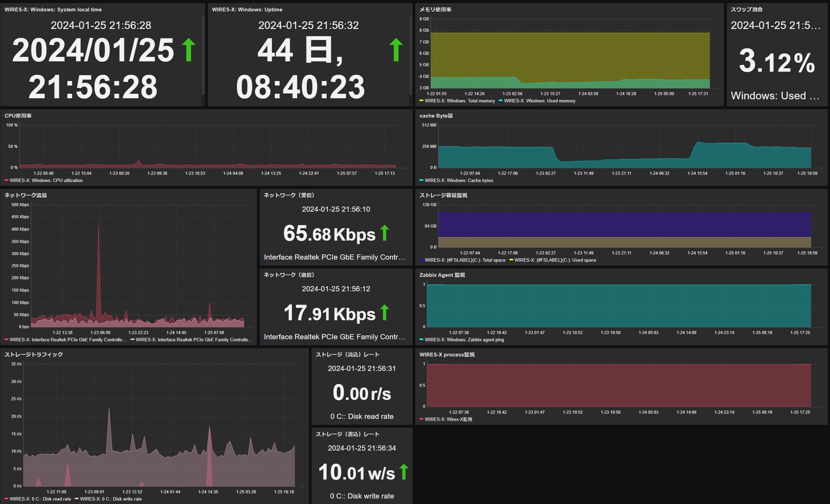Click the green arrow next to 17.91 Kbps
The height and width of the screenshot is (504, 830).
tap(385, 313)
